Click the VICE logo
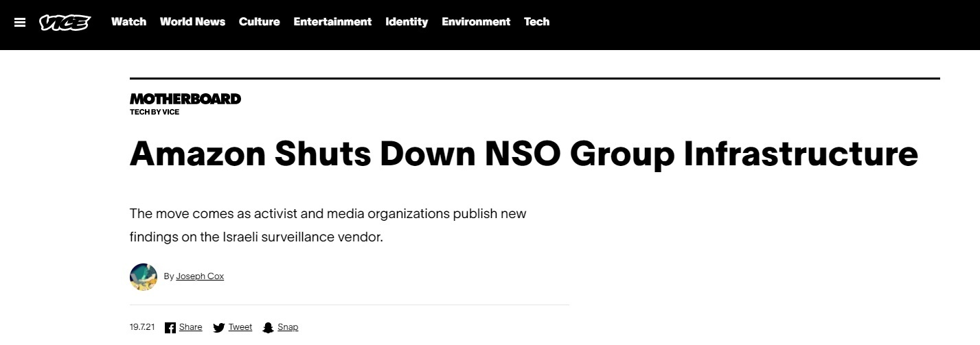This screenshot has width=980, height=345. [x=65, y=22]
